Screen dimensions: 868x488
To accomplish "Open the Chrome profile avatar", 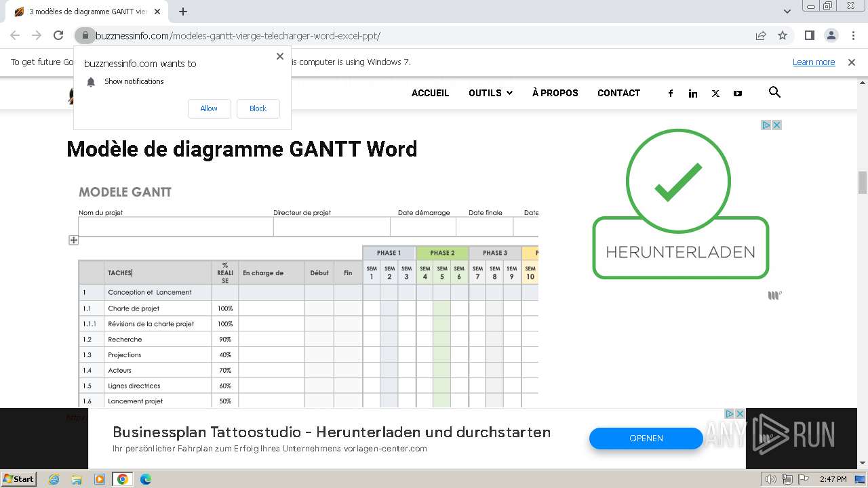I will click(x=831, y=35).
